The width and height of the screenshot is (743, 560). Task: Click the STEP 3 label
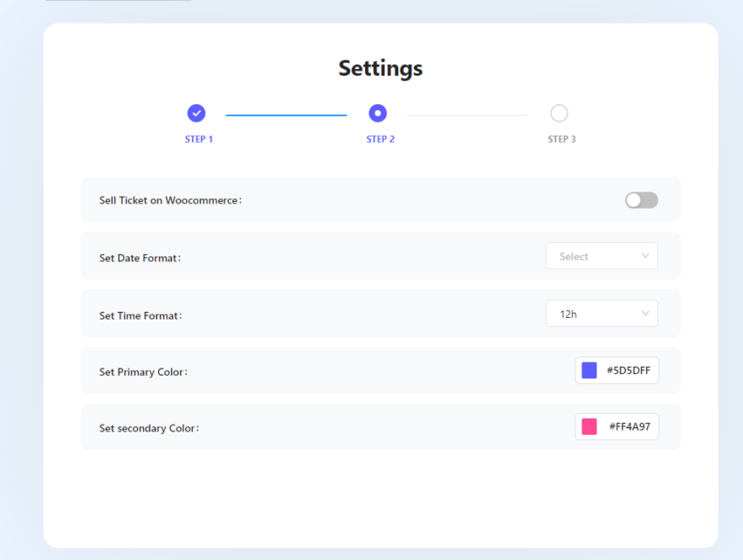(x=561, y=139)
